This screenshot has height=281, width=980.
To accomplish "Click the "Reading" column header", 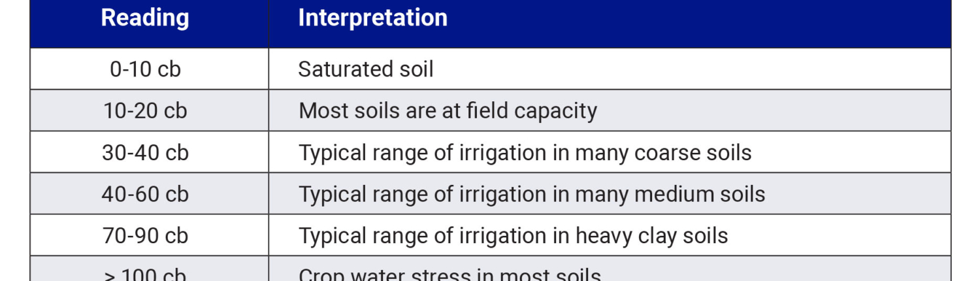I will pyautogui.click(x=145, y=18).
